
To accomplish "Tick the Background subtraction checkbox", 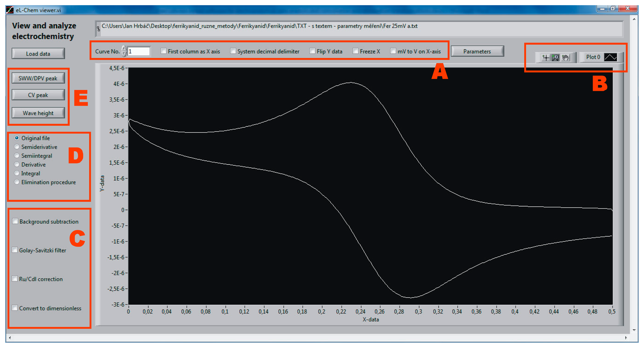I will point(15,221).
